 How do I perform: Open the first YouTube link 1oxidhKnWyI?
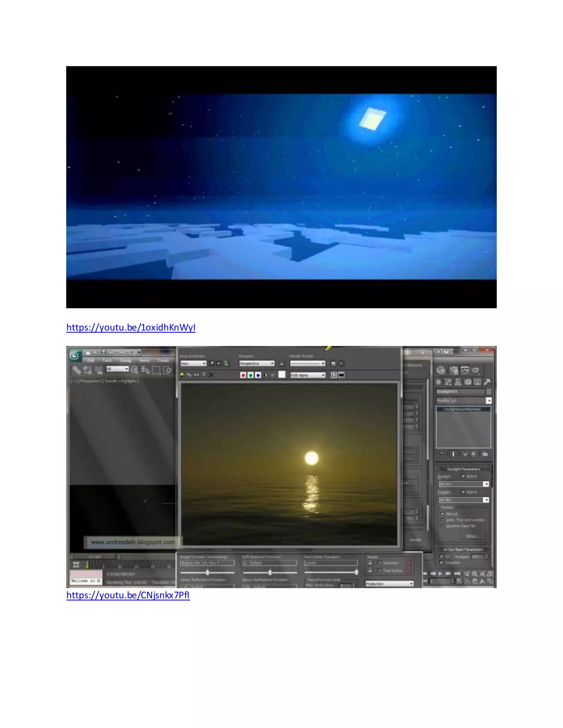(131, 327)
